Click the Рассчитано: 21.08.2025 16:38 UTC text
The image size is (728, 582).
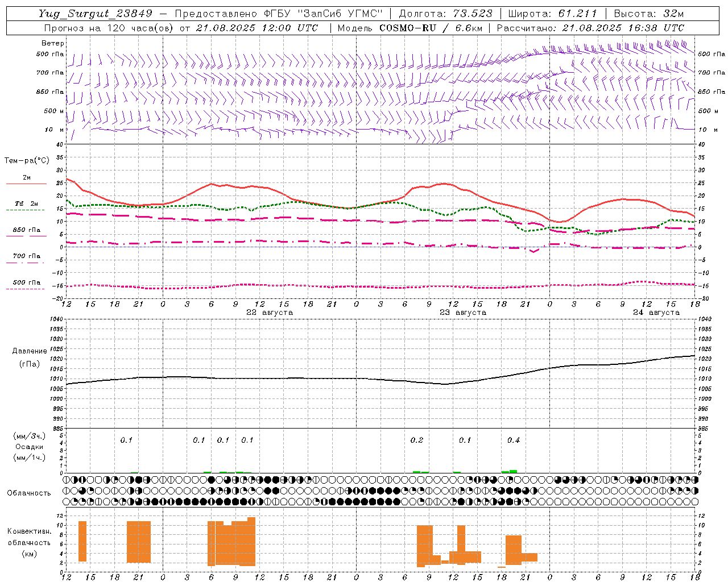point(591,28)
